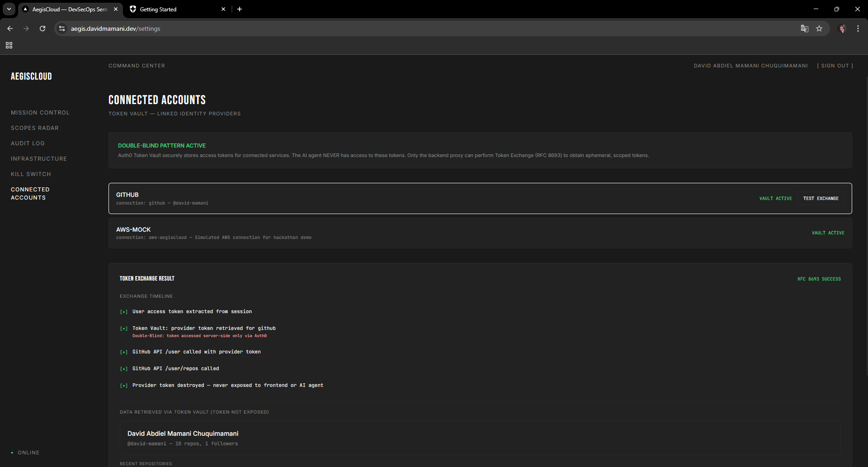Click the Sign Out link
Image resolution: width=868 pixels, height=467 pixels.
coord(835,66)
